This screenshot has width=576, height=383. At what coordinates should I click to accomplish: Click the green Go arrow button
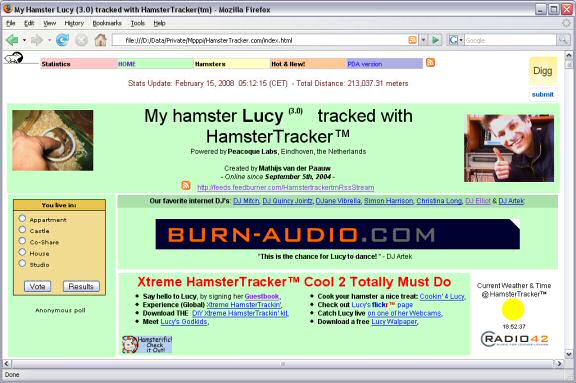tap(436, 40)
